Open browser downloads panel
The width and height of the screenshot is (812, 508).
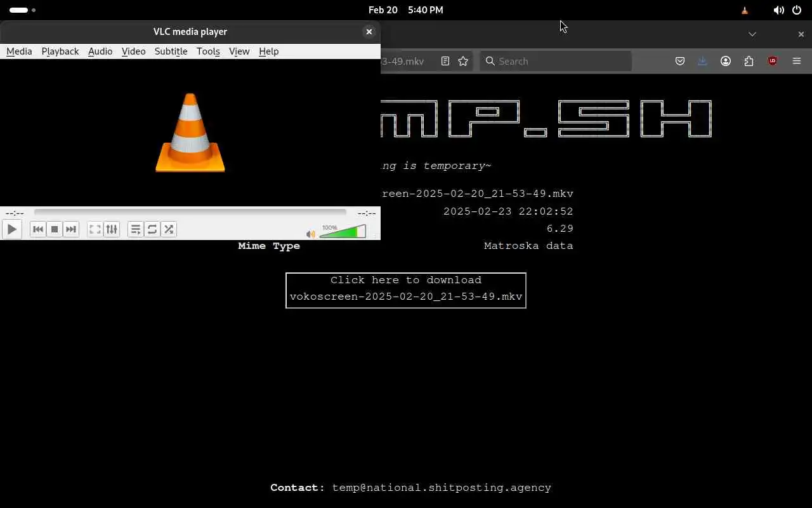(702, 61)
